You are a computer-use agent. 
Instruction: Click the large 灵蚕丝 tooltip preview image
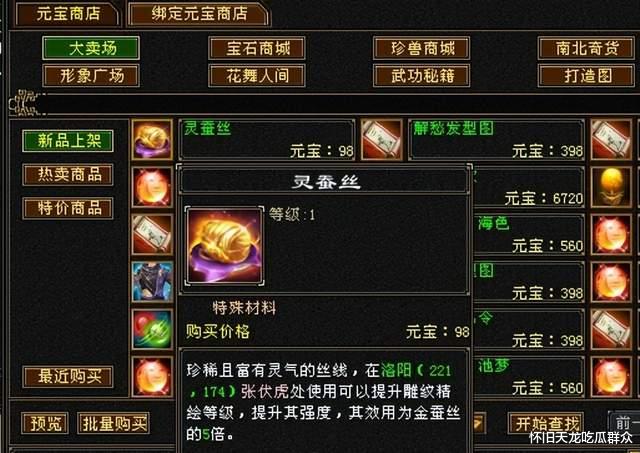tap(224, 246)
